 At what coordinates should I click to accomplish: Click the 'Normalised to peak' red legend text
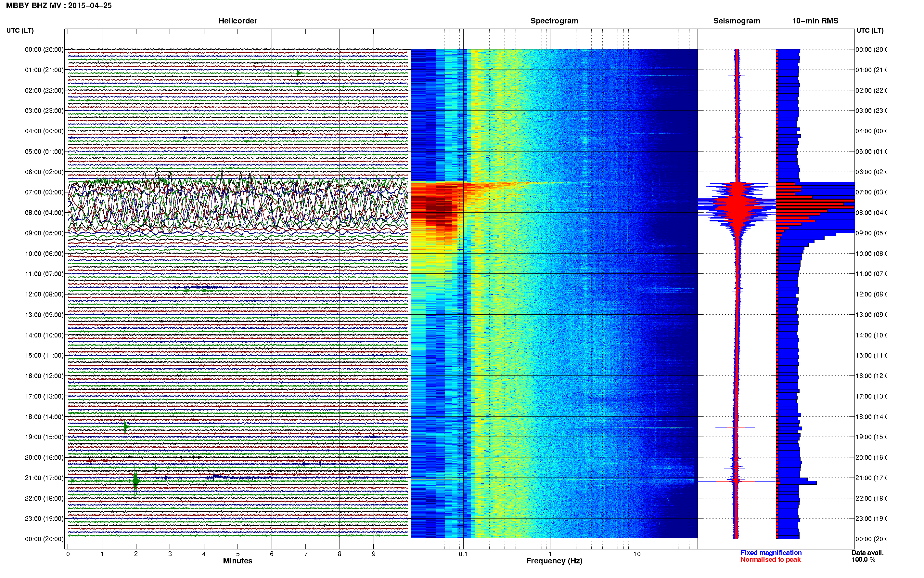[x=770, y=560]
